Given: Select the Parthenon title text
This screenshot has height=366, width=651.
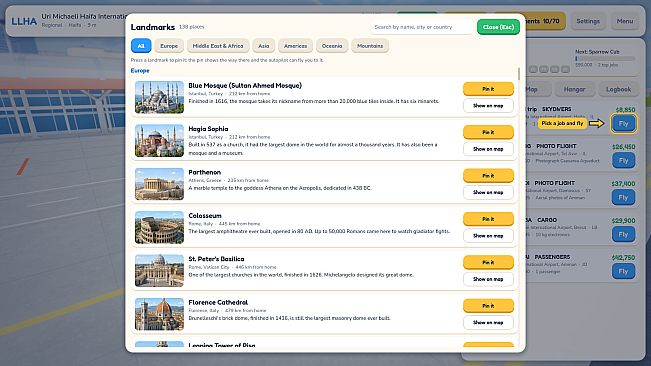Looking at the screenshot, I should (205, 172).
